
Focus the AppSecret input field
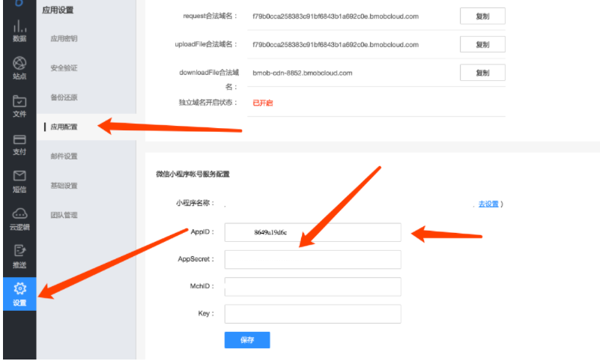point(312,259)
